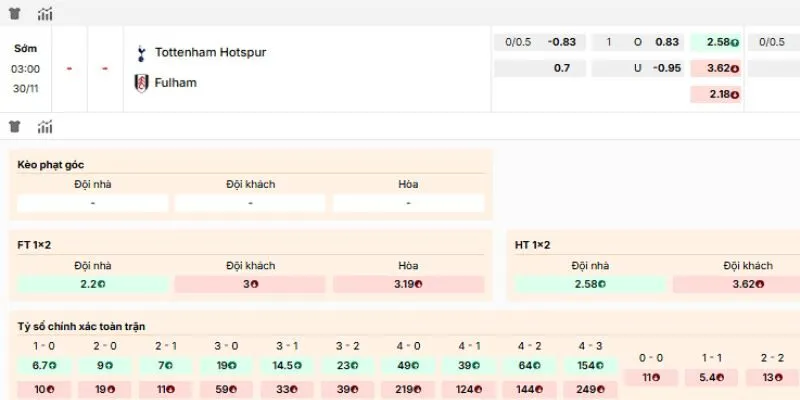Click the 30/11 match date
Screen dimensions: 800x400
point(26,89)
